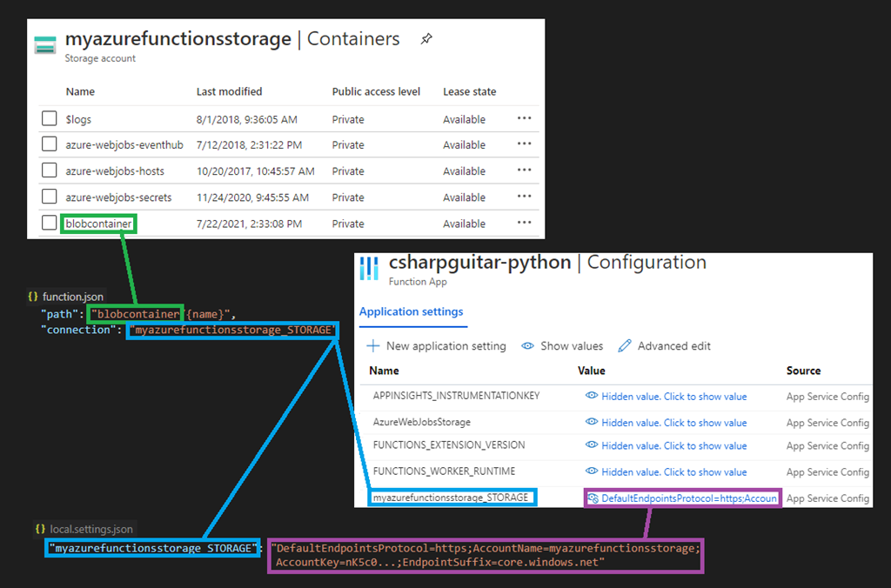
Task: Click the pin icon beside Containers title
Action: coord(425,39)
